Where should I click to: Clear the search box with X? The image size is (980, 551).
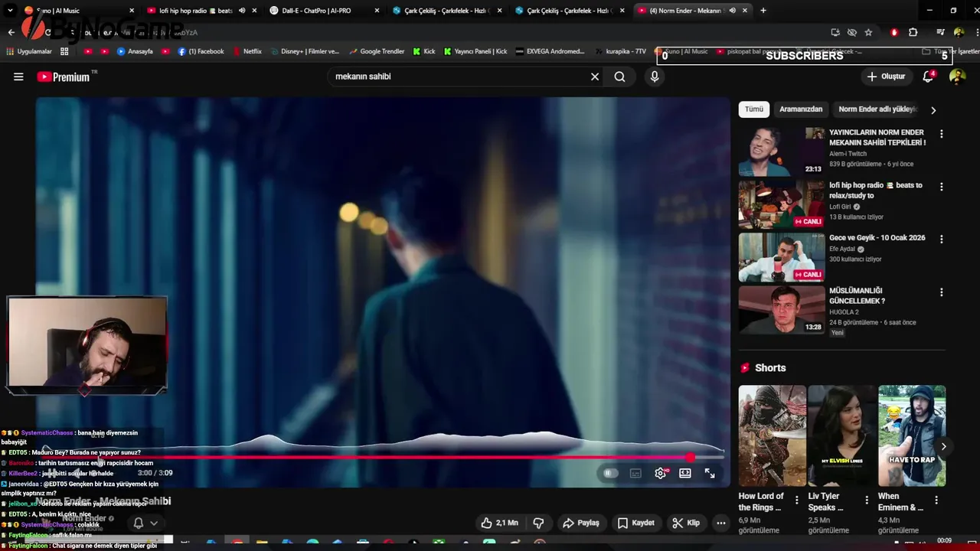click(595, 77)
